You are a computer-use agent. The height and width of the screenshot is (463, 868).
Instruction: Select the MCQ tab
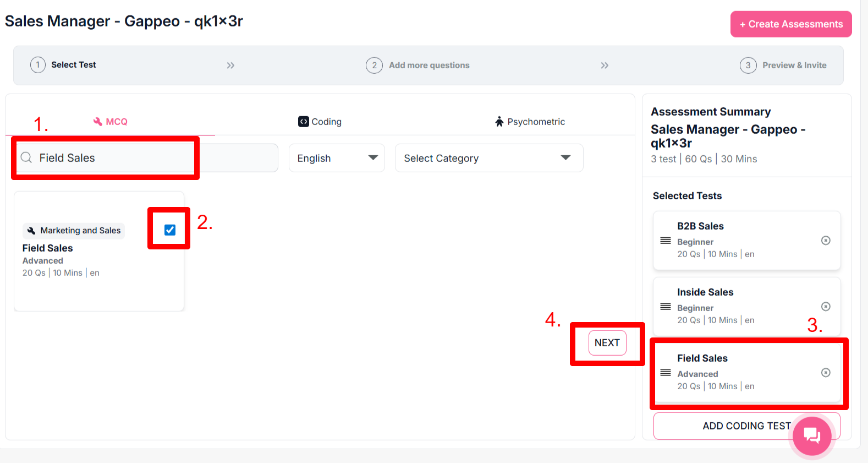click(110, 122)
